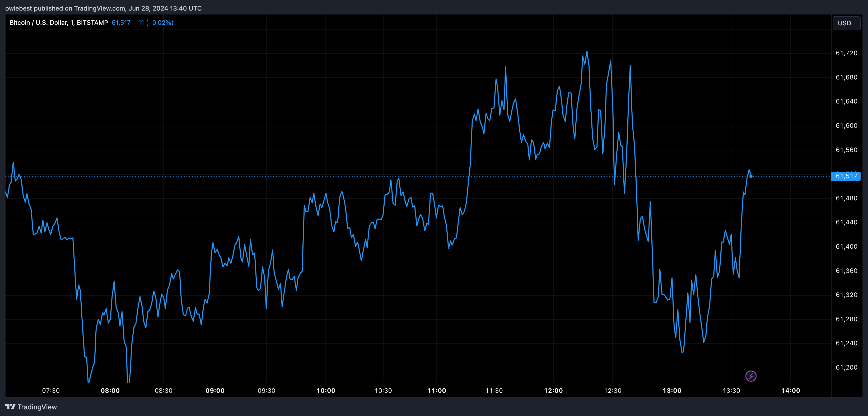Select the 12:00 time axis label
Viewport: 868px width, 416px height.
553,390
